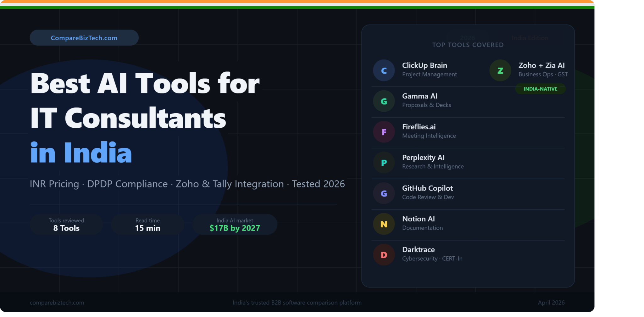Select the GitHub Copilot title text
Screen dimensions: 644x317
point(427,188)
